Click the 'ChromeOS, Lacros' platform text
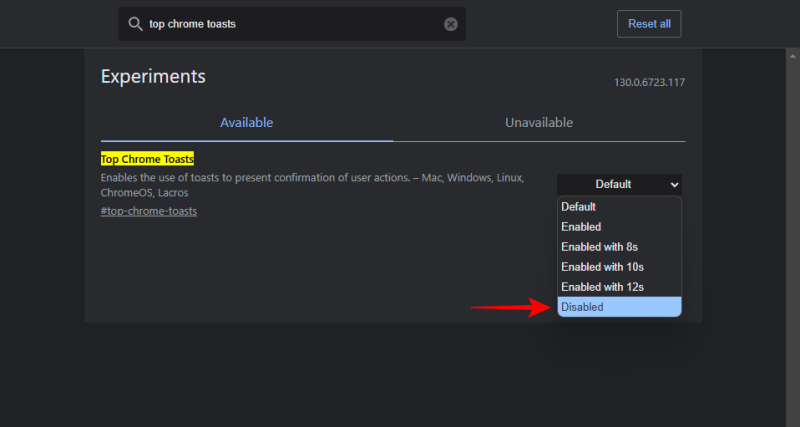 click(145, 192)
